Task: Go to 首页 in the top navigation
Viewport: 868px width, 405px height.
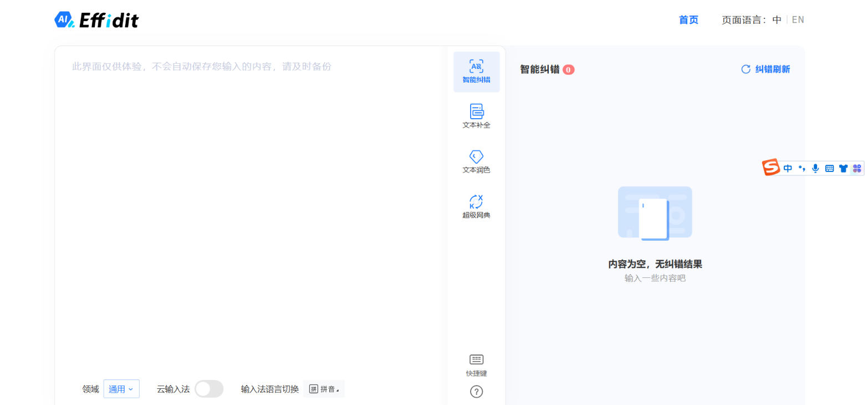Action: [x=688, y=19]
